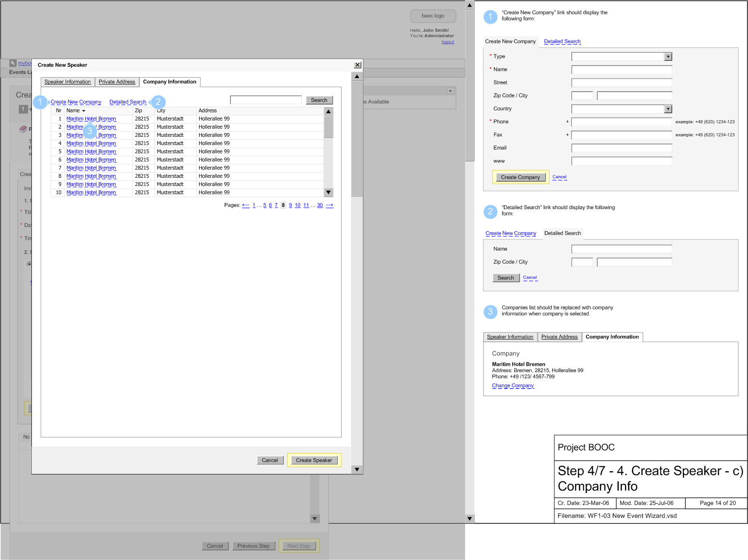Screen dimensions: 748x560
Task: Select the Company Information tab in dialog
Action: click(170, 82)
